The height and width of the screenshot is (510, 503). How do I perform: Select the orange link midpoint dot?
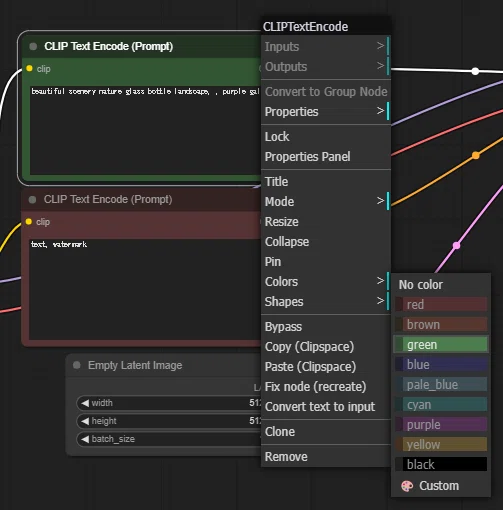pos(476,155)
